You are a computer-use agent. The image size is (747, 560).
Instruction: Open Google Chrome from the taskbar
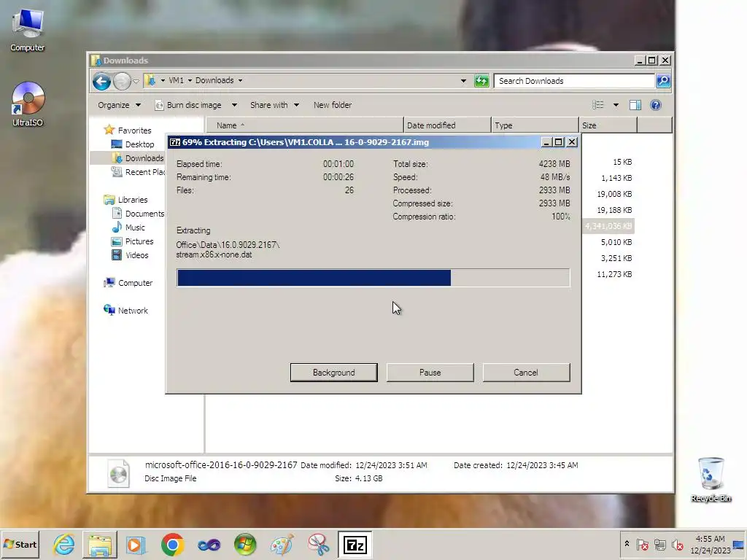(172, 544)
